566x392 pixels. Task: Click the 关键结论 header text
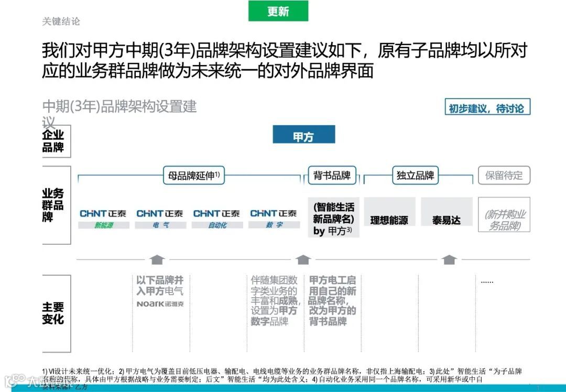pos(61,21)
